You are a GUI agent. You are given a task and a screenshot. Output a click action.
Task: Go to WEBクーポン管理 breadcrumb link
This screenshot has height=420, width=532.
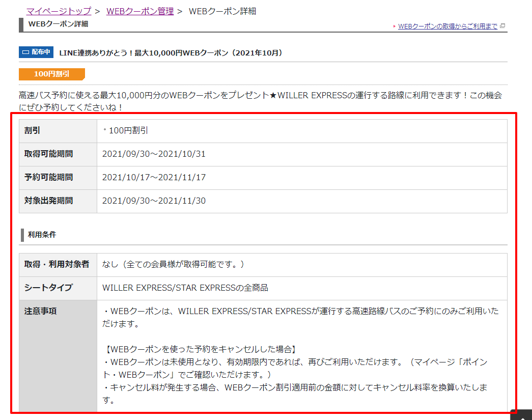(x=140, y=11)
